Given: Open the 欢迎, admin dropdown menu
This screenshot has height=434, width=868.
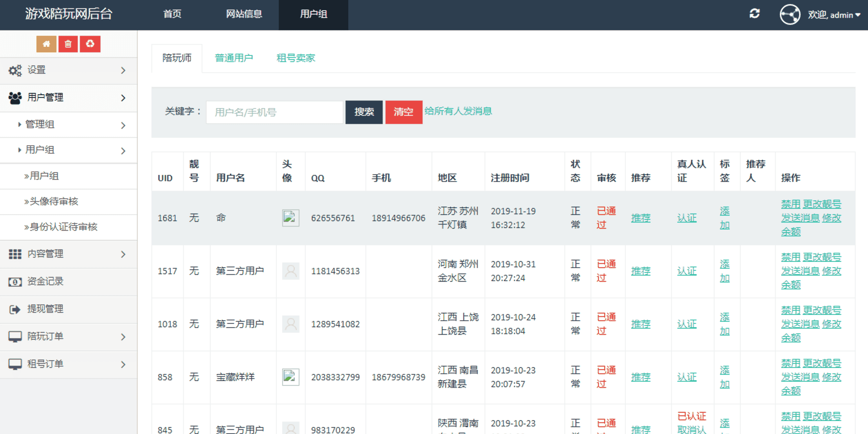Looking at the screenshot, I should pos(834,15).
